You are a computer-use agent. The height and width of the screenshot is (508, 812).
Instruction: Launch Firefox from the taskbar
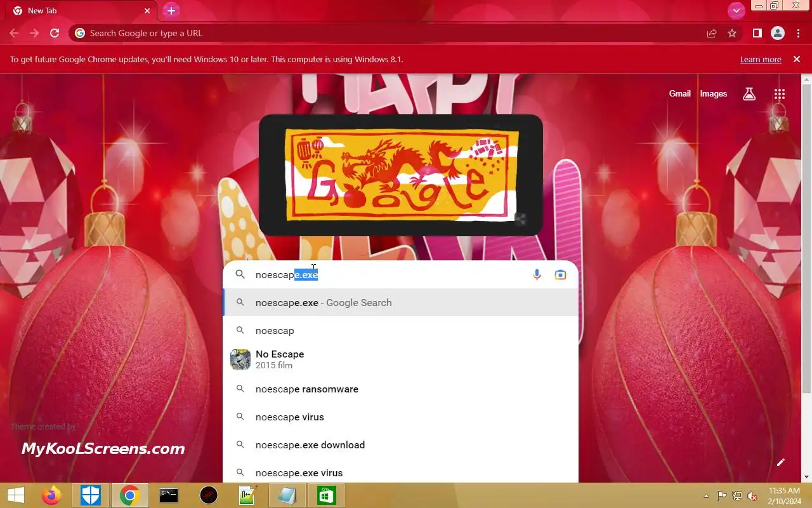[51, 495]
